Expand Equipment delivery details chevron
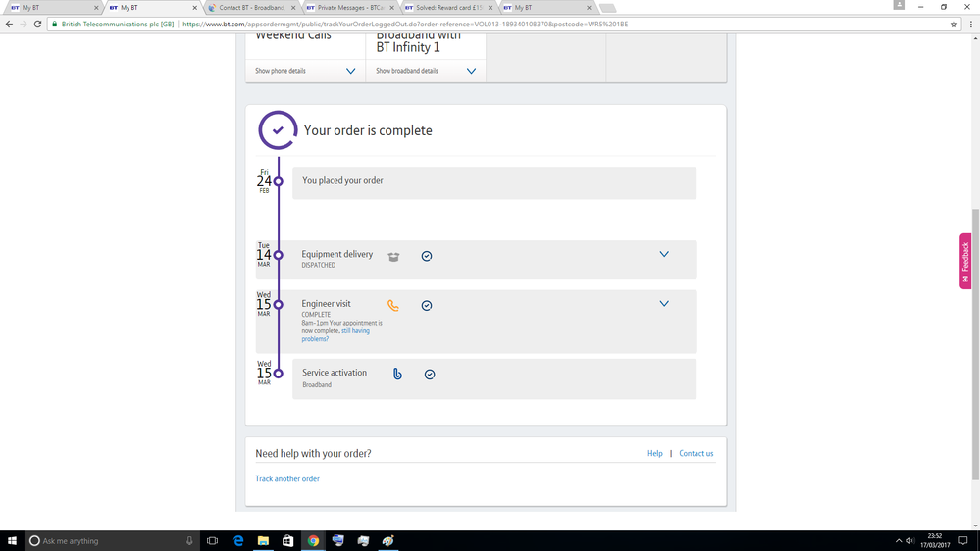Screen dimensions: 980x551 pos(664,254)
